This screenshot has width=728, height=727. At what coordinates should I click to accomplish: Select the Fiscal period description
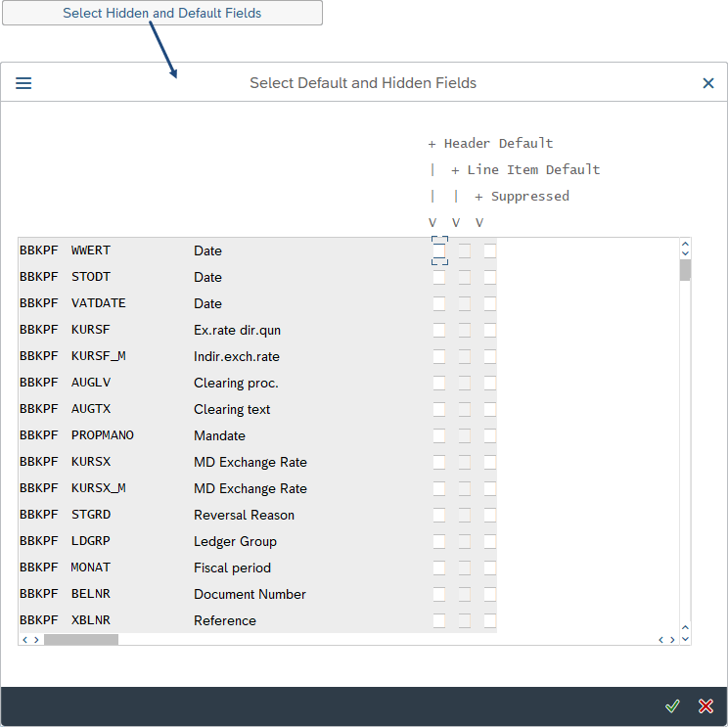[x=232, y=568]
